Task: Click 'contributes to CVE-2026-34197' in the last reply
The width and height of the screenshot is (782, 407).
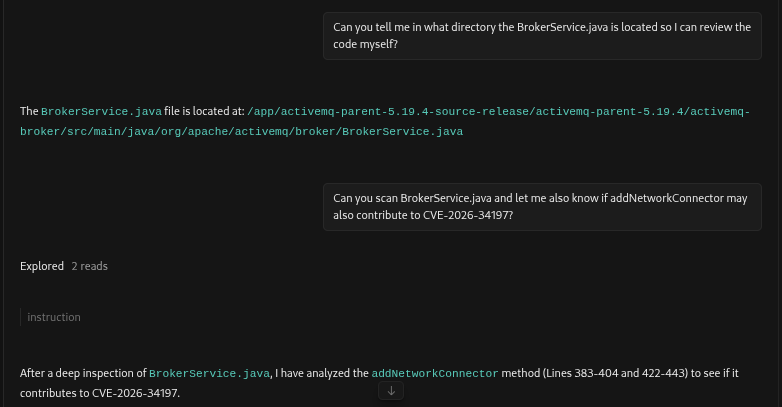Action: click(100, 393)
